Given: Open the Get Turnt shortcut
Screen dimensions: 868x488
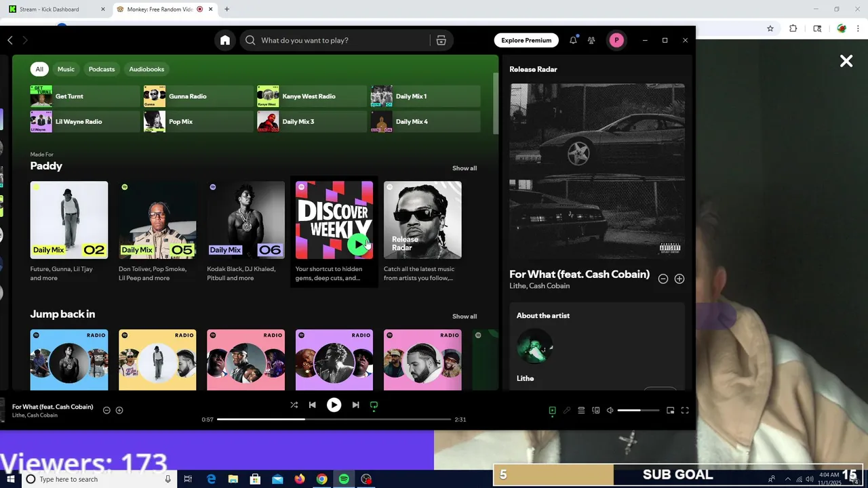Looking at the screenshot, I should (x=85, y=96).
